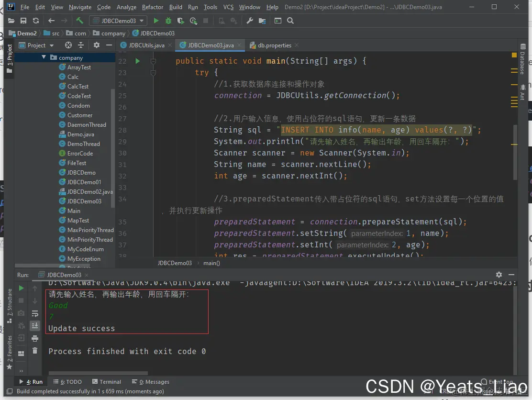The image size is (532, 400).
Task: Open the run configuration dropdown JDBCDemo03
Action: 118,21
